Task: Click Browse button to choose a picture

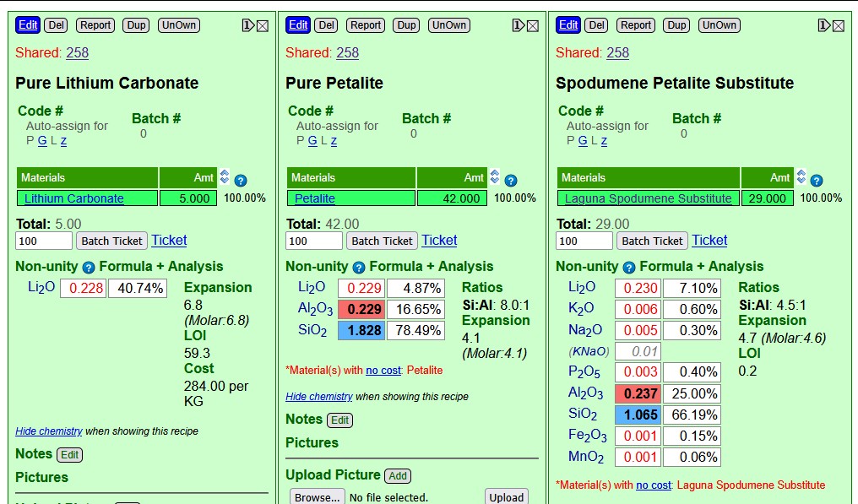Action: (318, 497)
